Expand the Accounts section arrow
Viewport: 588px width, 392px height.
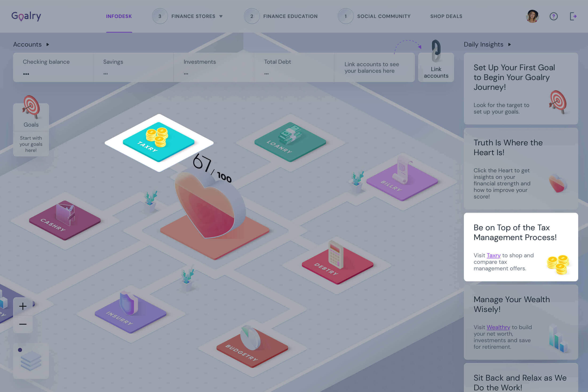click(x=48, y=44)
